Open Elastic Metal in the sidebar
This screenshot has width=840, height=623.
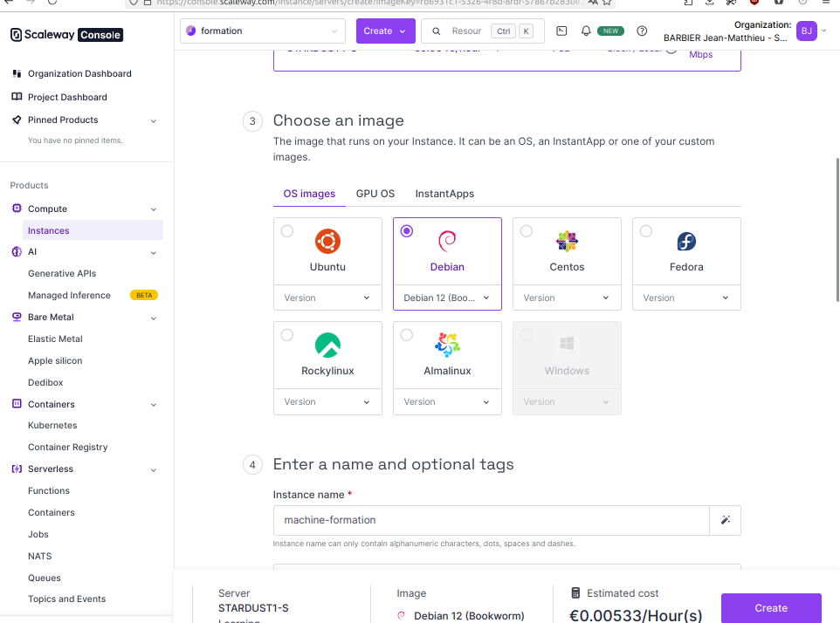click(55, 339)
